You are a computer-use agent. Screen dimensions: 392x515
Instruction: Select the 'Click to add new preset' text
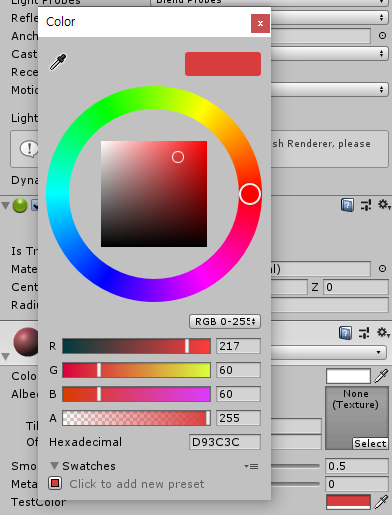pyautogui.click(x=137, y=484)
